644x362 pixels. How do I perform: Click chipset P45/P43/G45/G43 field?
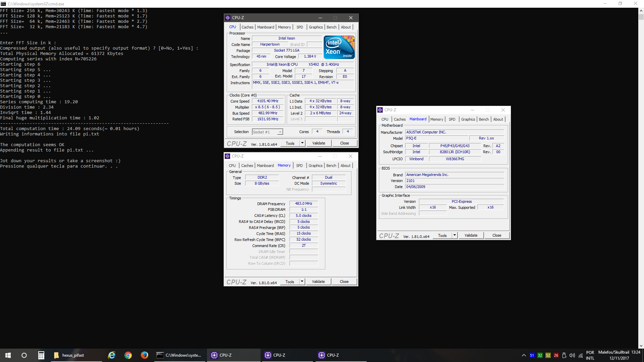coord(455,146)
